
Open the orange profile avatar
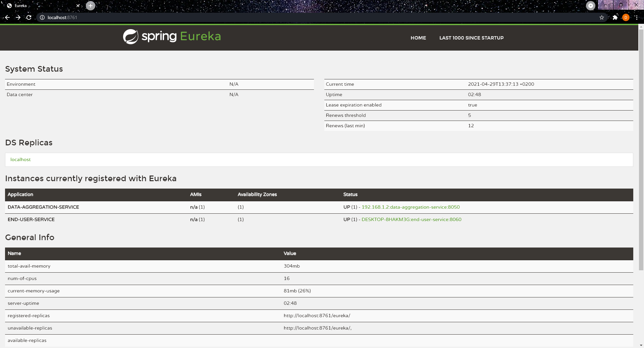[626, 17]
